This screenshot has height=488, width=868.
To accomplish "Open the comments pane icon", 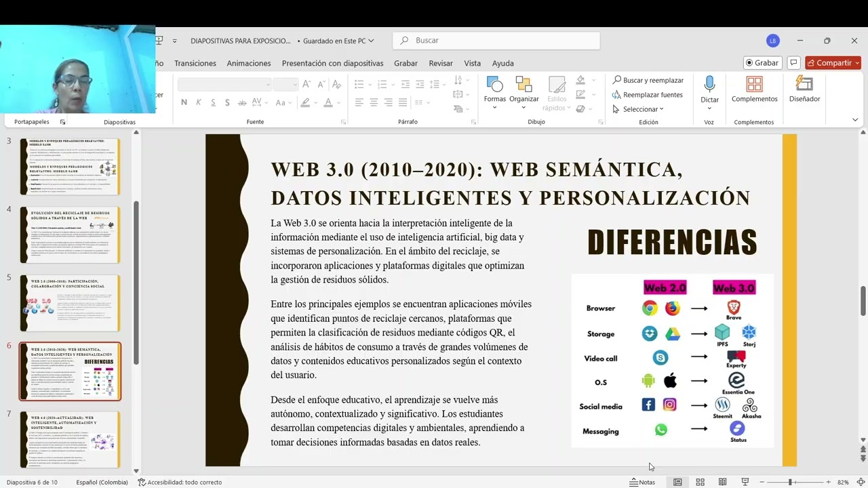I will point(793,62).
